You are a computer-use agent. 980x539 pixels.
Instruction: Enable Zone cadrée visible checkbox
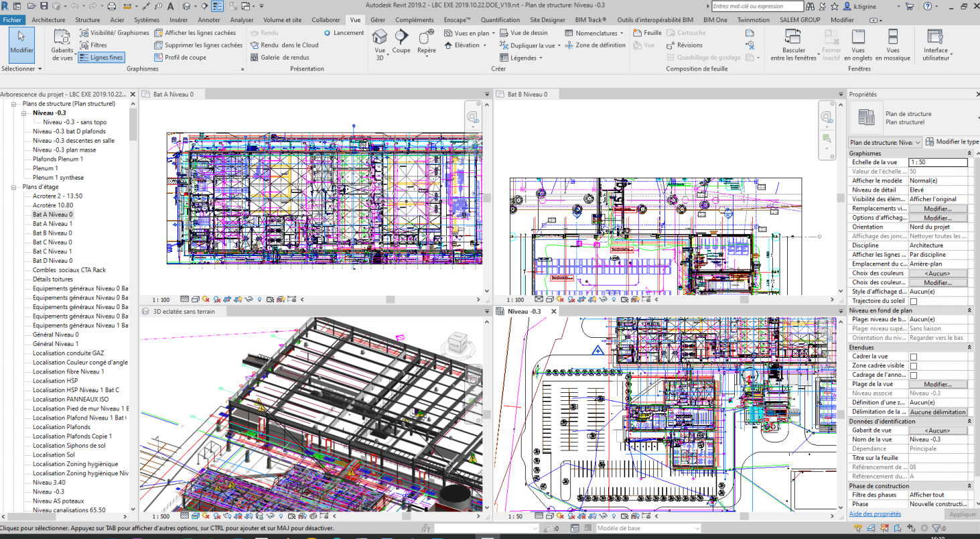coord(913,366)
